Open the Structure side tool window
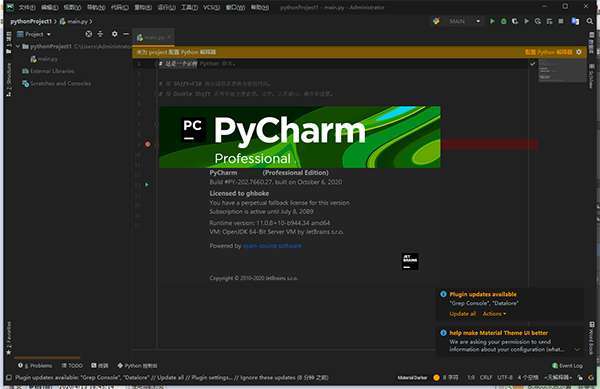 point(8,80)
